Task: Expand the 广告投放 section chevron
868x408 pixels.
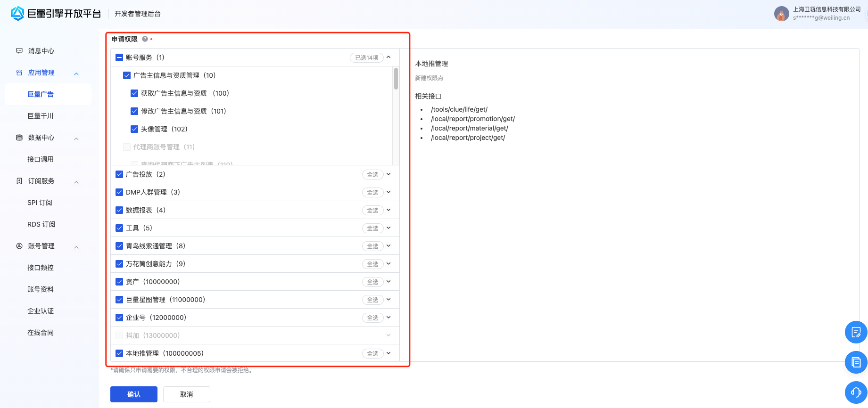Action: pos(389,174)
